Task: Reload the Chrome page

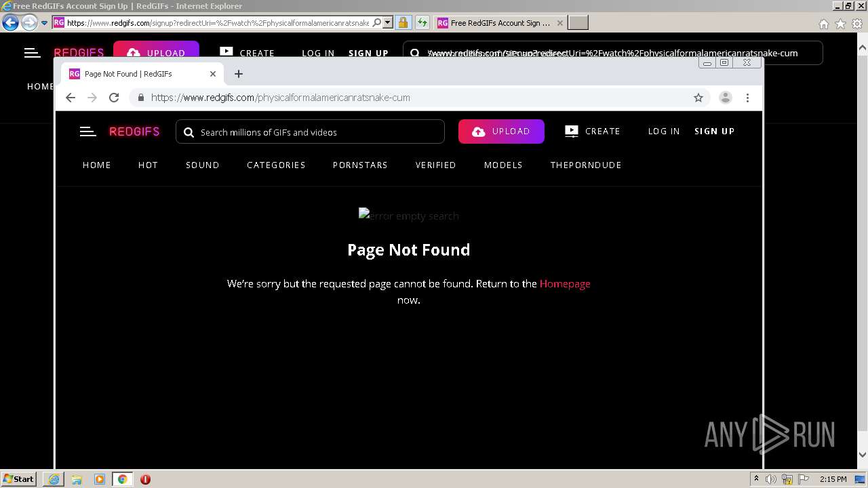Action: click(x=114, y=98)
